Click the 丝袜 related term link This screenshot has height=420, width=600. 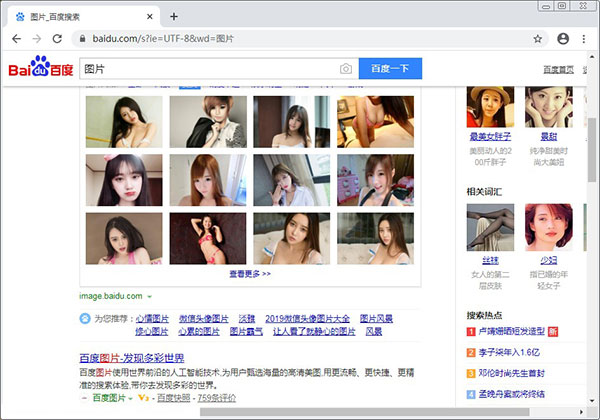pos(490,260)
